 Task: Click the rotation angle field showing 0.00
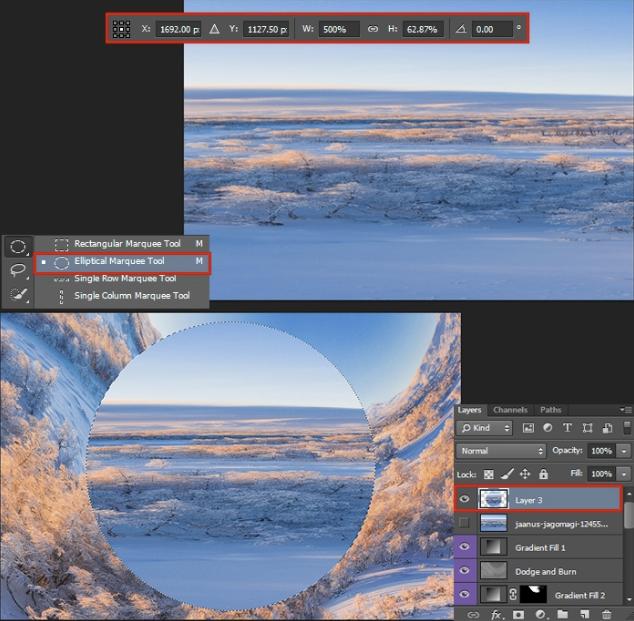pos(492,29)
